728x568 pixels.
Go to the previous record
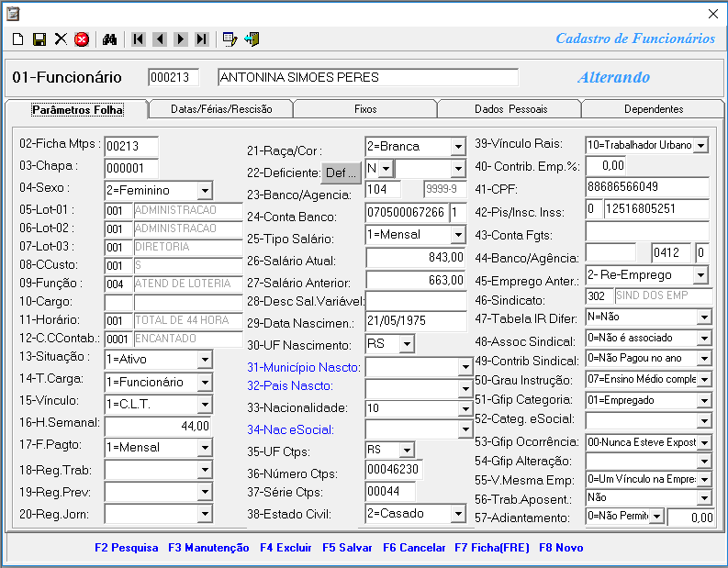(x=159, y=39)
